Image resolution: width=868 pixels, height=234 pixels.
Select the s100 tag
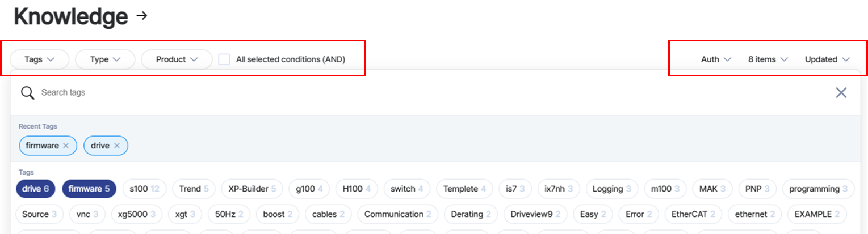click(x=144, y=189)
